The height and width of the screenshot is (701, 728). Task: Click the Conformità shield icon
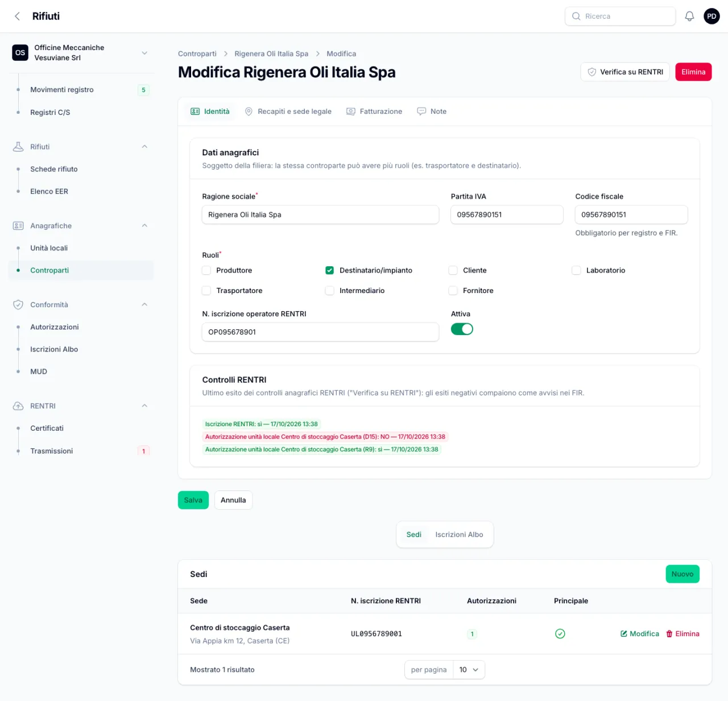18,305
